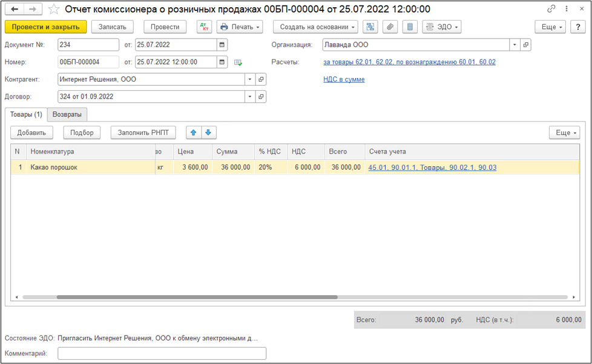
Task: Select the % НДС cell 20%
Action: [x=271, y=167]
